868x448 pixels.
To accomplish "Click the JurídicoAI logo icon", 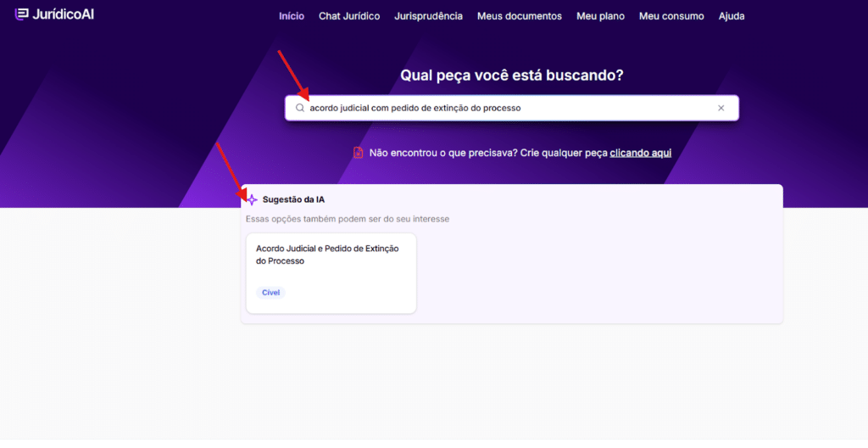I will 21,14.
